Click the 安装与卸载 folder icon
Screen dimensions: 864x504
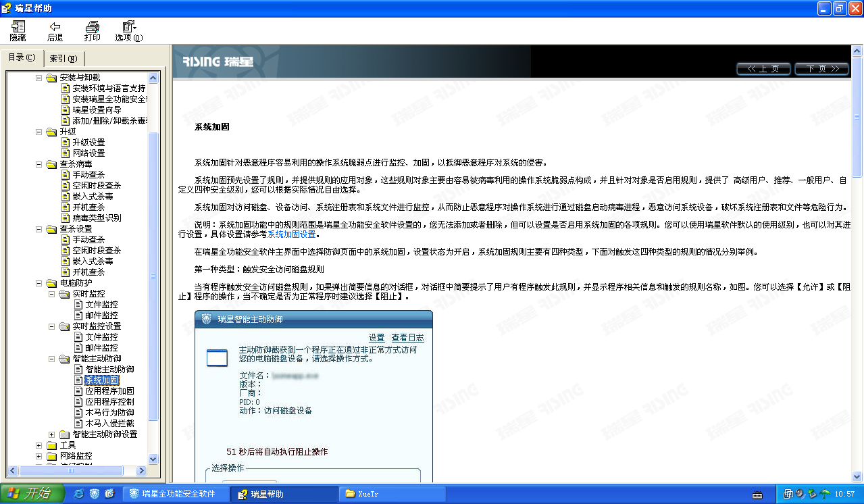point(51,78)
